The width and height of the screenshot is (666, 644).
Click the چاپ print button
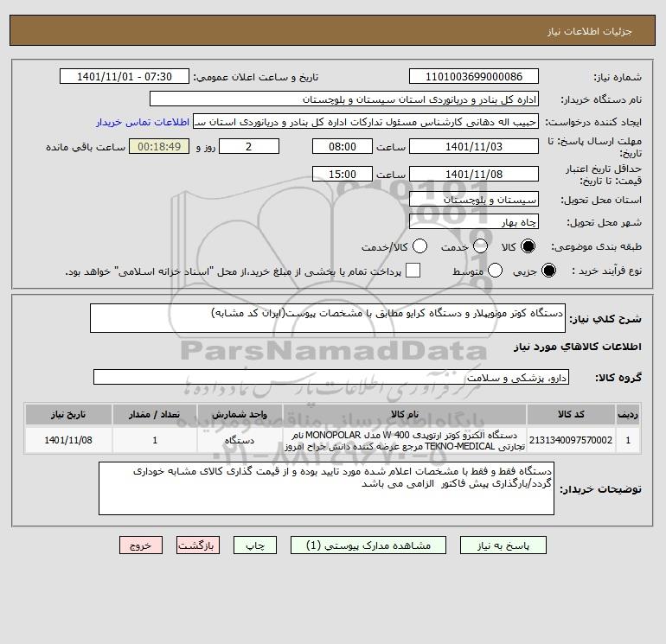coord(255,545)
